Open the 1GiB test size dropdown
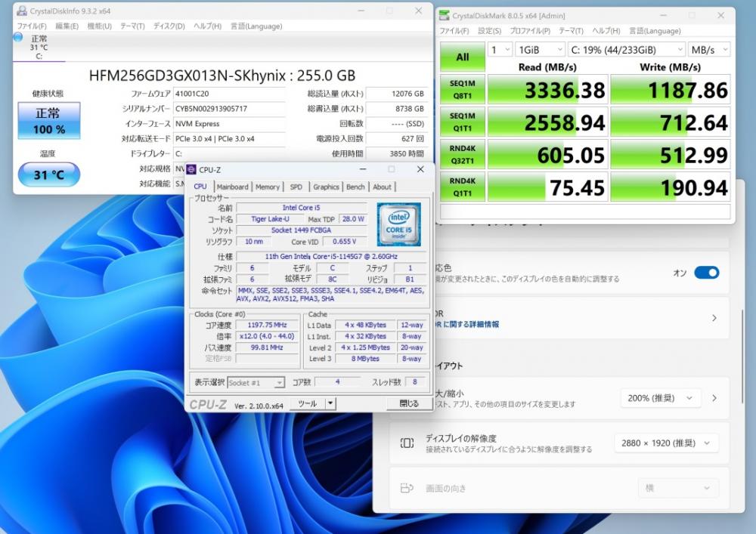Screen dimensions: 756x534 (540, 50)
